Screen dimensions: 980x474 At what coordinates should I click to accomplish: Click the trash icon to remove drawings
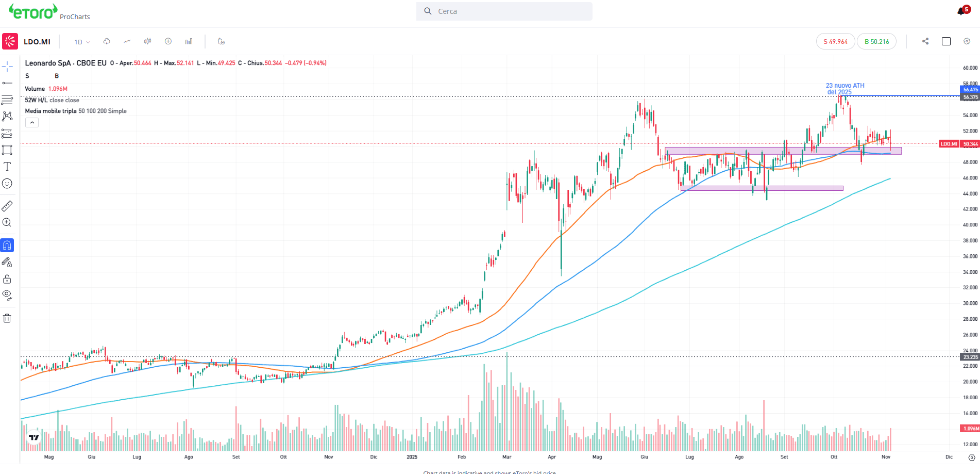(x=7, y=318)
